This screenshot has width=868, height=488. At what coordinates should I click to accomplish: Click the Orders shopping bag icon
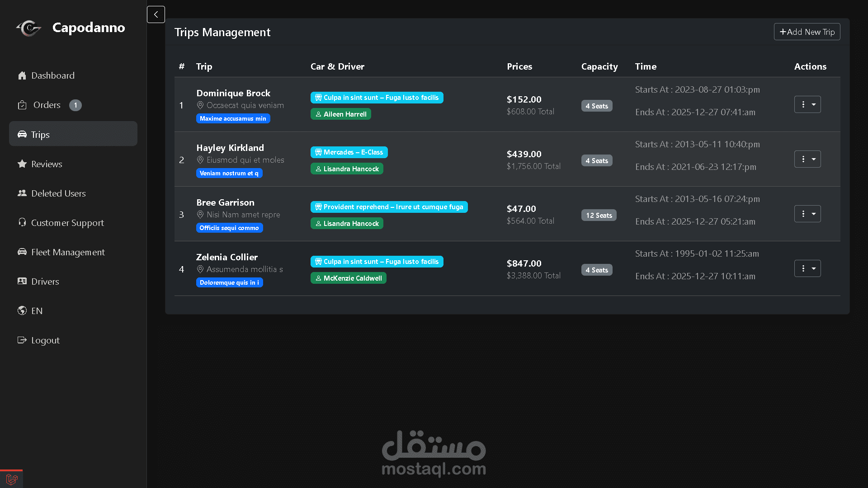click(x=22, y=105)
